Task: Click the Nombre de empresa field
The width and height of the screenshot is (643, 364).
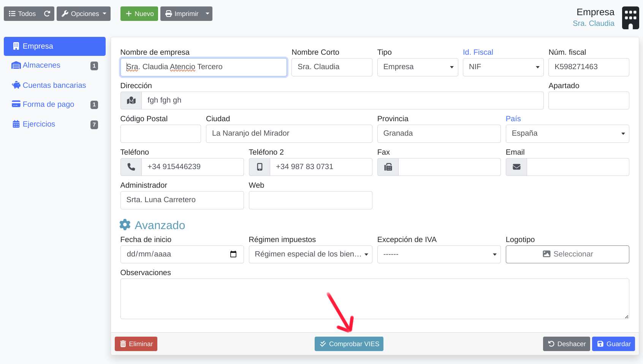Action: 204,67
